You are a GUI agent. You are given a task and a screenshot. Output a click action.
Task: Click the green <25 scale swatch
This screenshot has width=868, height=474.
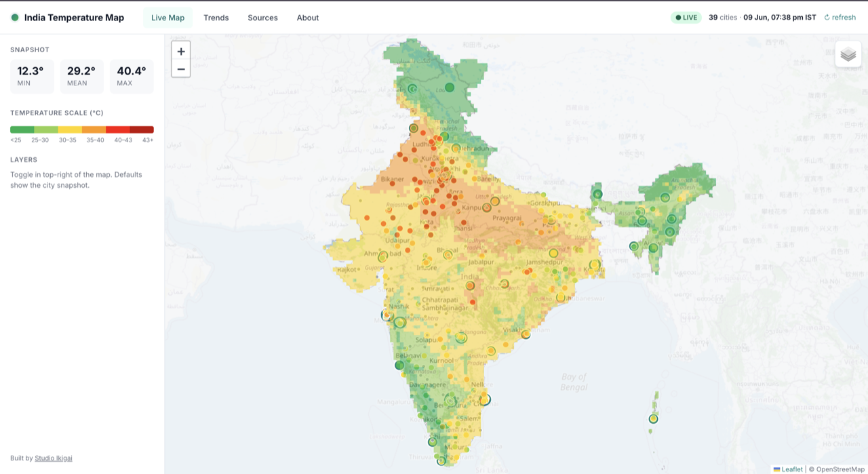[22, 130]
